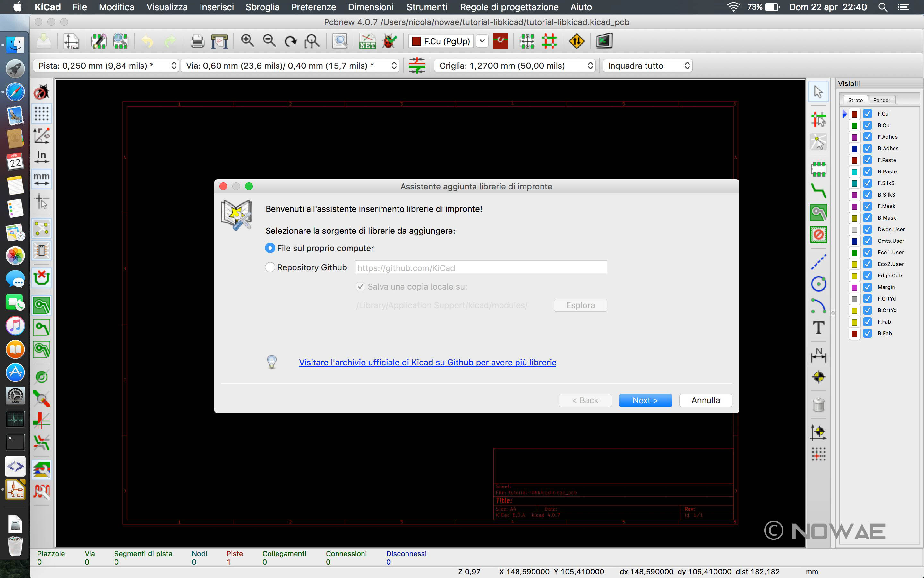Select the Add graphic line tool
The height and width of the screenshot is (578, 924).
click(818, 262)
